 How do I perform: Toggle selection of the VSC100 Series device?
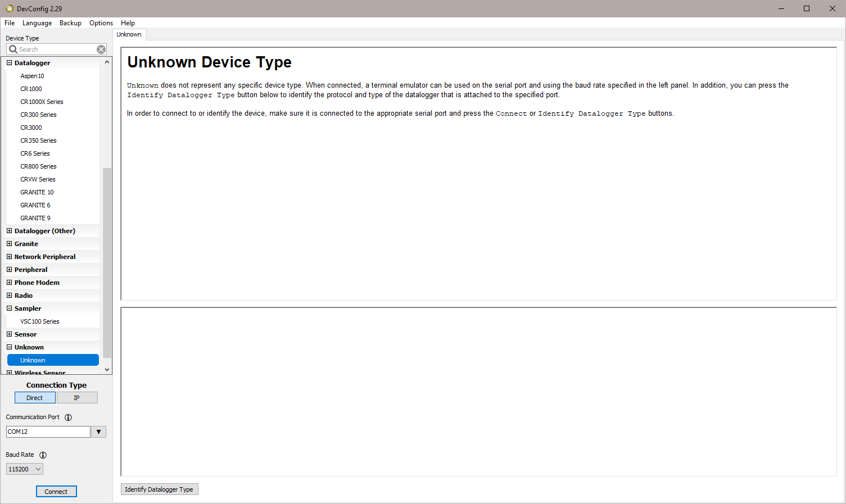click(39, 321)
